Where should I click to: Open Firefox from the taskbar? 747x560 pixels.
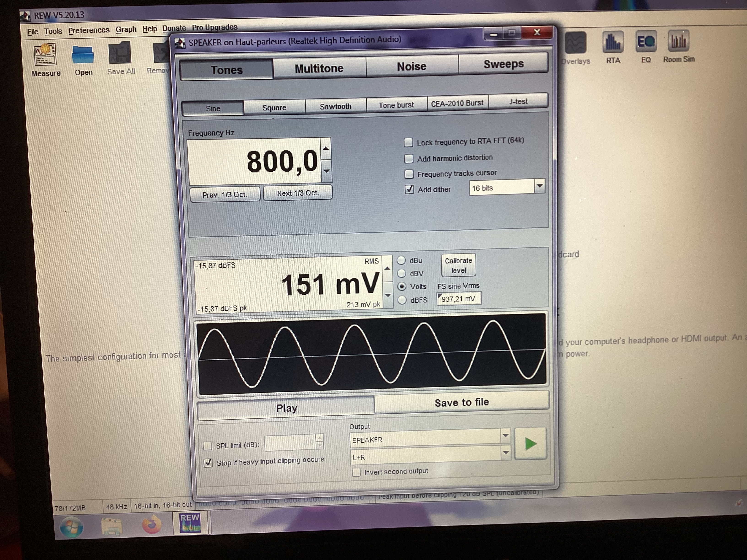point(151,525)
